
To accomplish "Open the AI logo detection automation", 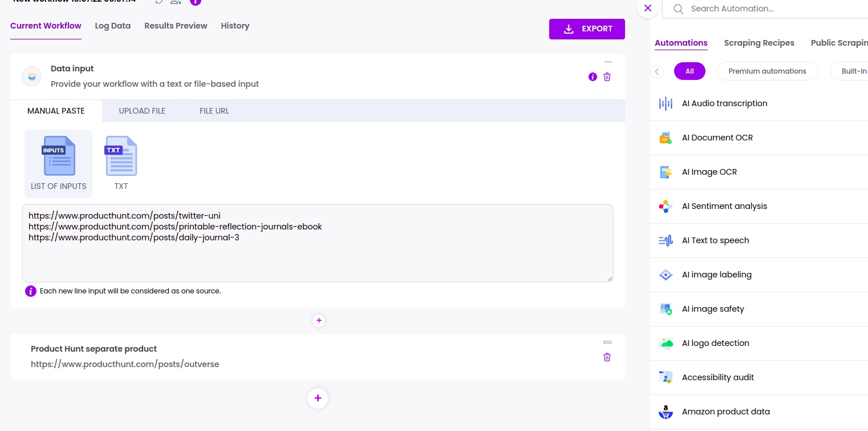I will 715,343.
